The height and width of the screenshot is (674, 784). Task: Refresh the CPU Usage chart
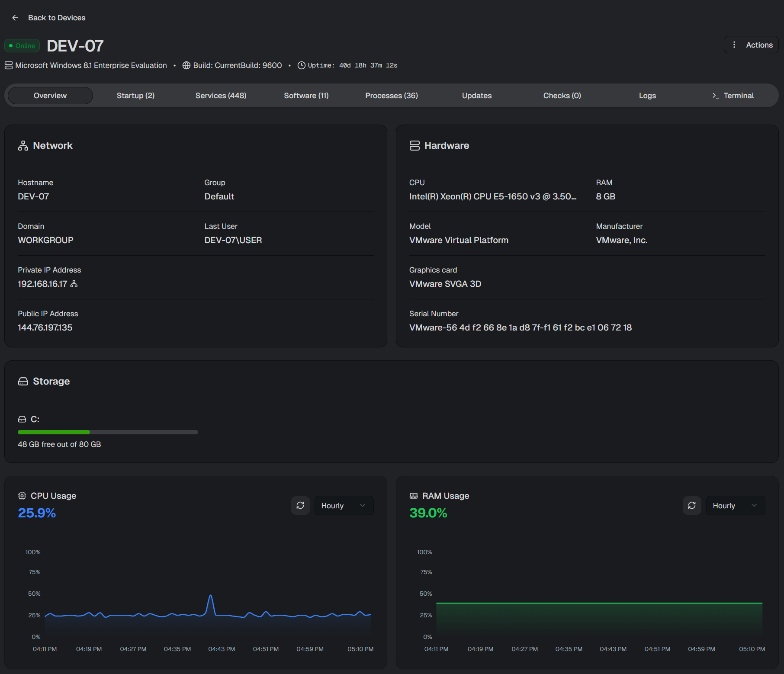(300, 505)
